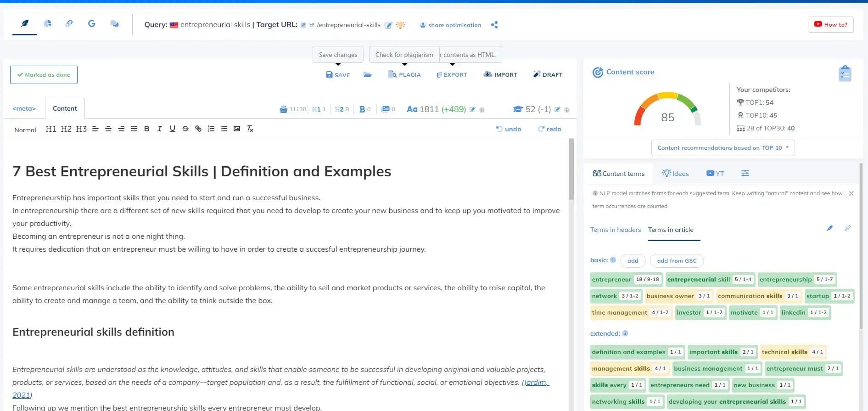Switch to Terms in headers tab

pyautogui.click(x=615, y=230)
